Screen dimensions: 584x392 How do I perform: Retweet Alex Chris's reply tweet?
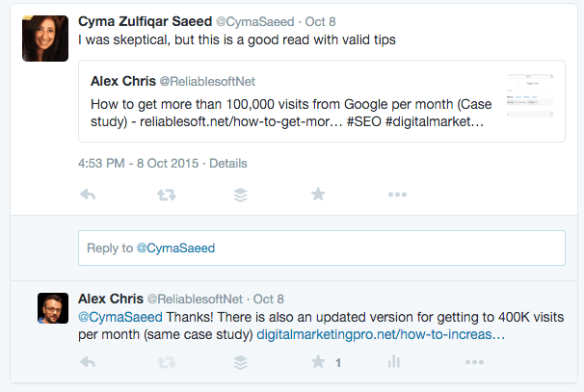point(165,362)
